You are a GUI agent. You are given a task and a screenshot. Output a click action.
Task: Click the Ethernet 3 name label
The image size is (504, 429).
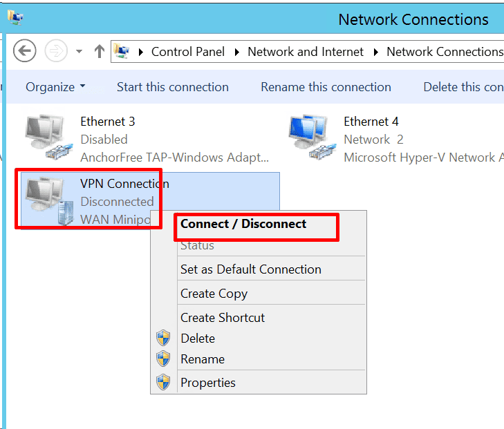pos(108,122)
